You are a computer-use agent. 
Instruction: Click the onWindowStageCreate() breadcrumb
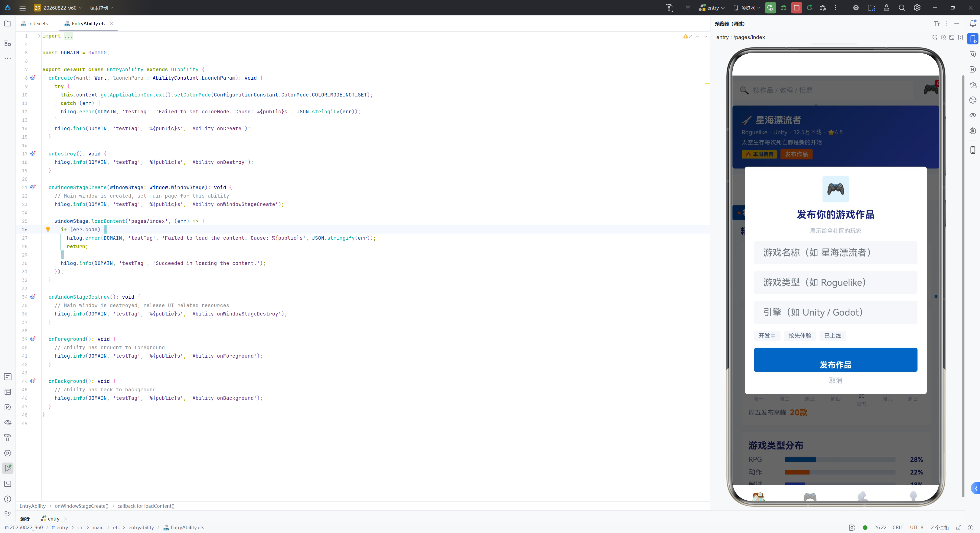pos(81,506)
